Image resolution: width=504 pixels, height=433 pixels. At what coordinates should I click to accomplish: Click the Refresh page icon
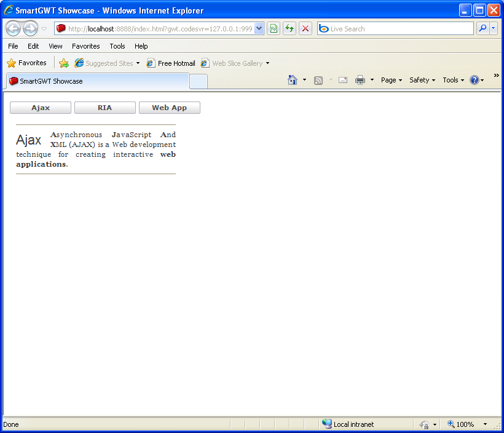pos(289,28)
